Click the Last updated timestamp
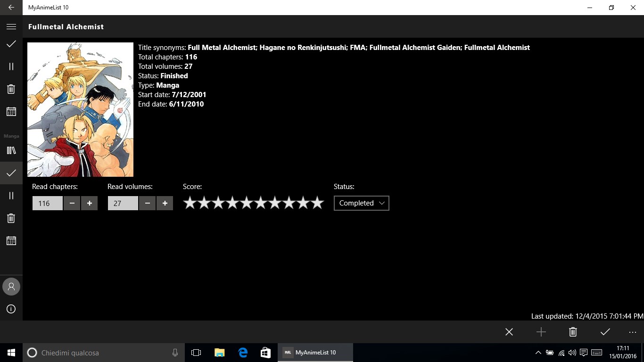Screen dimensions: 644x362 click(587, 316)
